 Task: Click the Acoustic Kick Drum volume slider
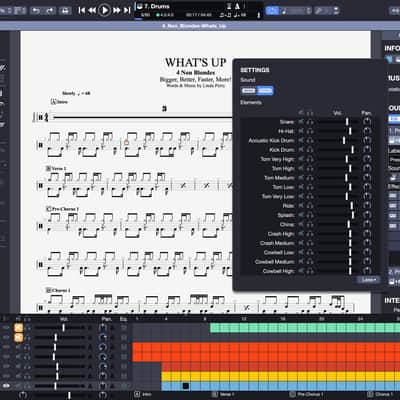[337, 141]
